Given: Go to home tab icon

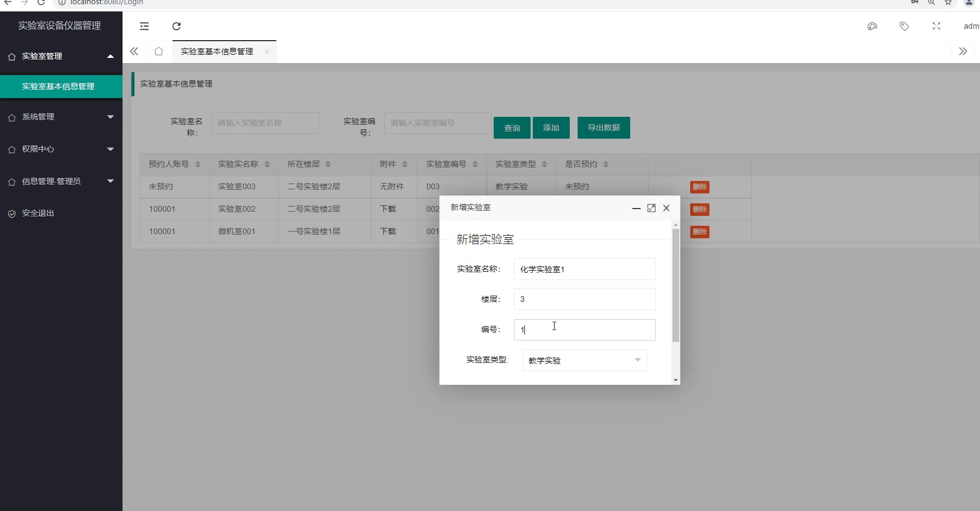Looking at the screenshot, I should tap(158, 51).
